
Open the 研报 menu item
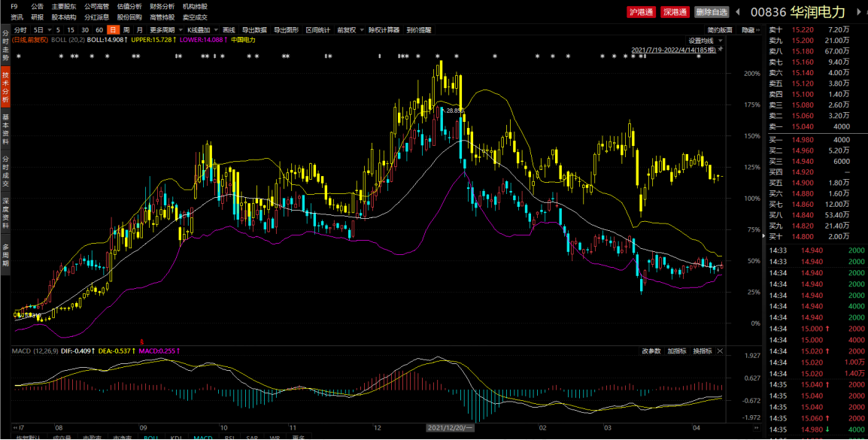(37, 17)
